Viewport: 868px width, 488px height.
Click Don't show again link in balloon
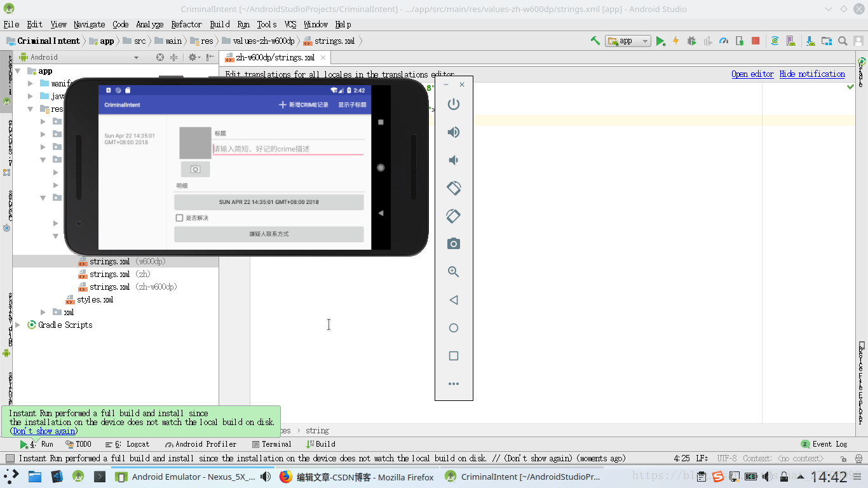(44, 431)
